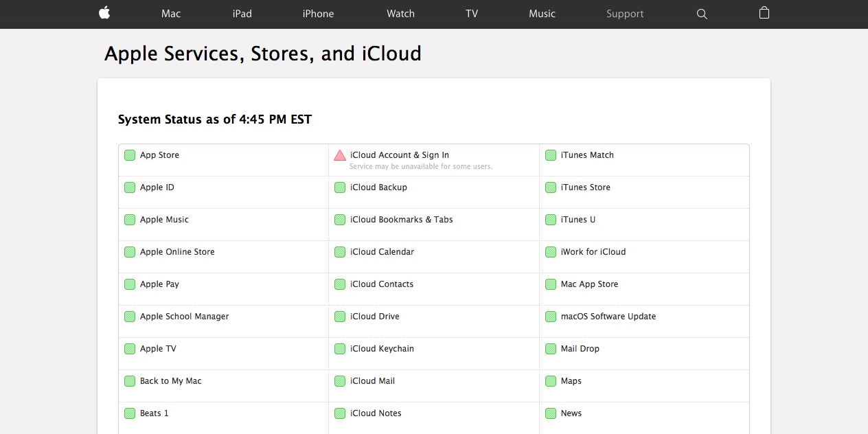Click green status indicator next to Apple Pay
Image resolution: width=868 pixels, height=434 pixels.
tap(130, 284)
